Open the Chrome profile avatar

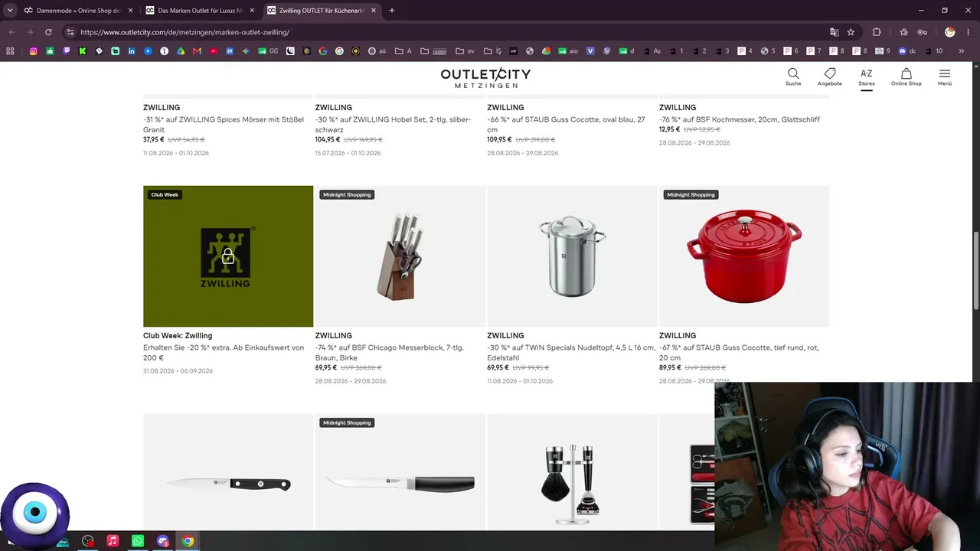(950, 32)
